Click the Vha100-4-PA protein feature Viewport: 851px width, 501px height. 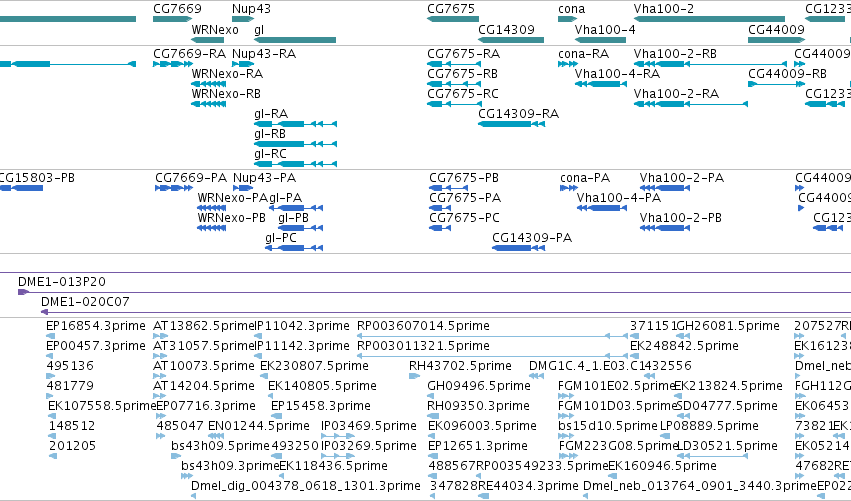click(601, 208)
